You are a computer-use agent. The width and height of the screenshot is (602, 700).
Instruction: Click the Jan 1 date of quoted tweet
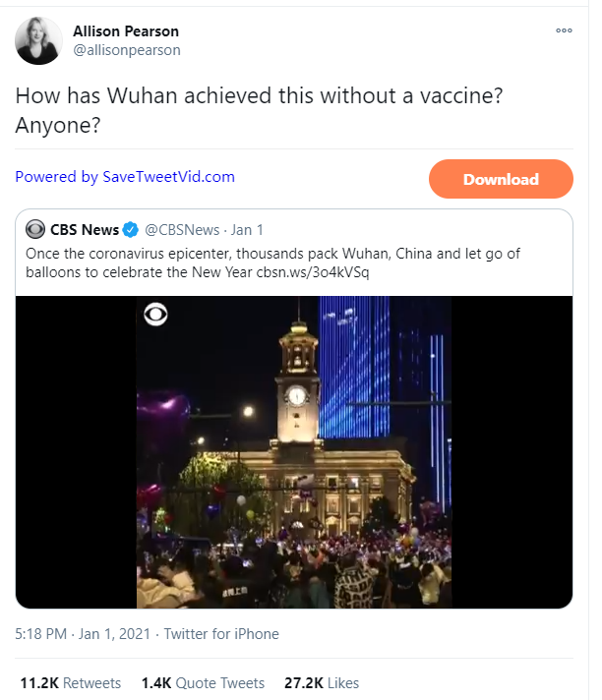(247, 230)
